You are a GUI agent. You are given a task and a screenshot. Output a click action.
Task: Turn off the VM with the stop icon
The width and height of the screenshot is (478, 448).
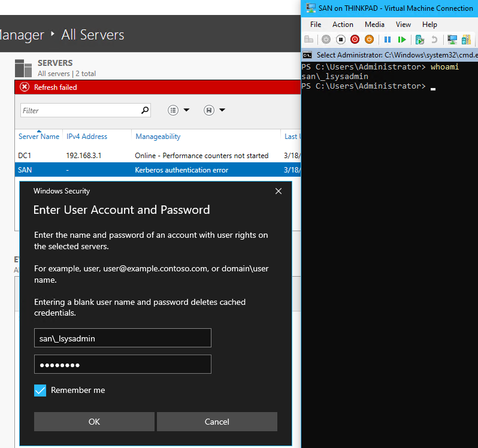340,40
